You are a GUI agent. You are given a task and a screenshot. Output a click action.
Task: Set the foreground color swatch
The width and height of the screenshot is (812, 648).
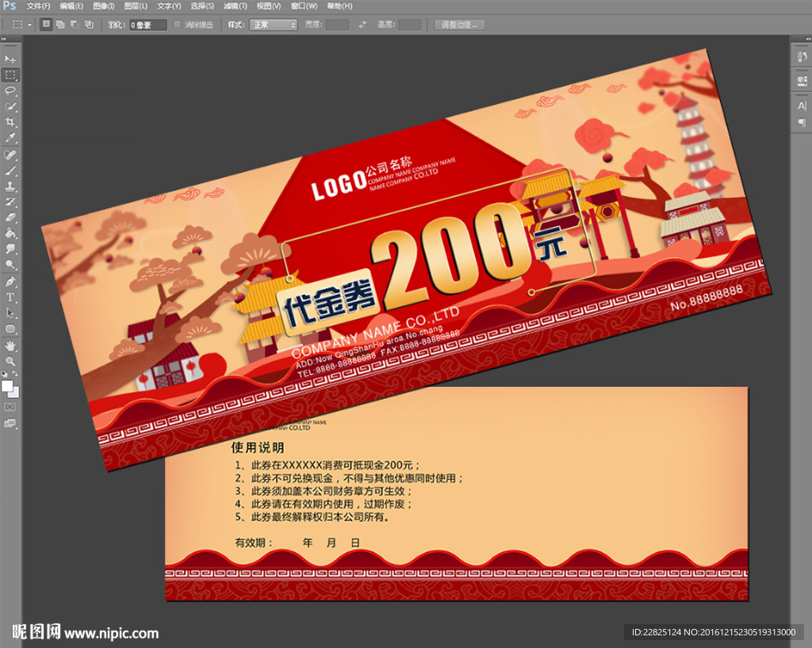[6, 386]
